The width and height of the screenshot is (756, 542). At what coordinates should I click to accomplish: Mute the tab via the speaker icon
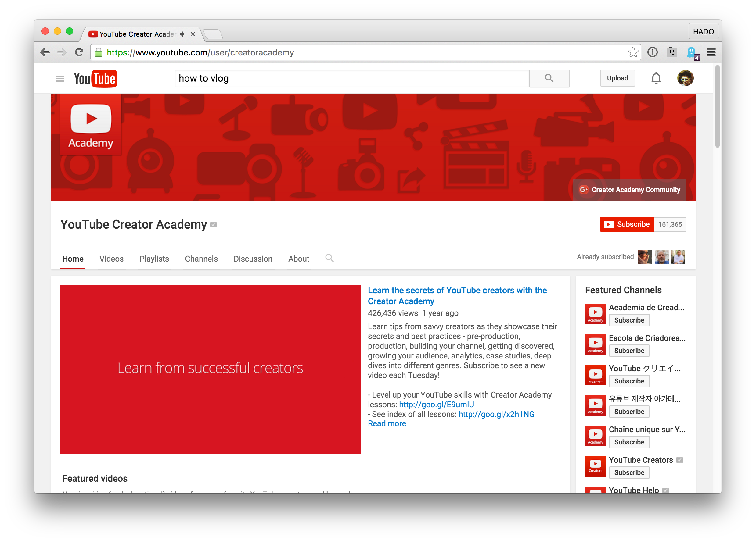coord(182,34)
